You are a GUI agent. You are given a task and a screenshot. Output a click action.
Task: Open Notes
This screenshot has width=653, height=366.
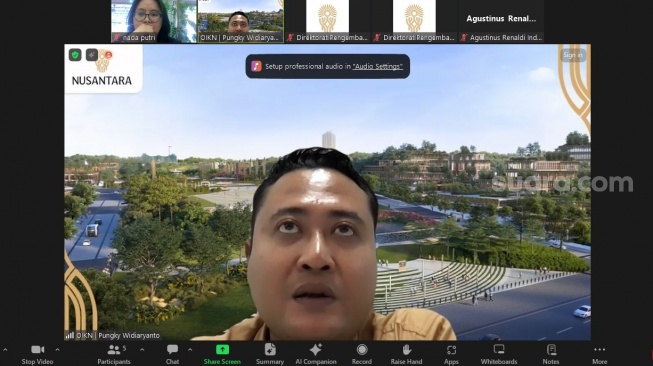551,354
